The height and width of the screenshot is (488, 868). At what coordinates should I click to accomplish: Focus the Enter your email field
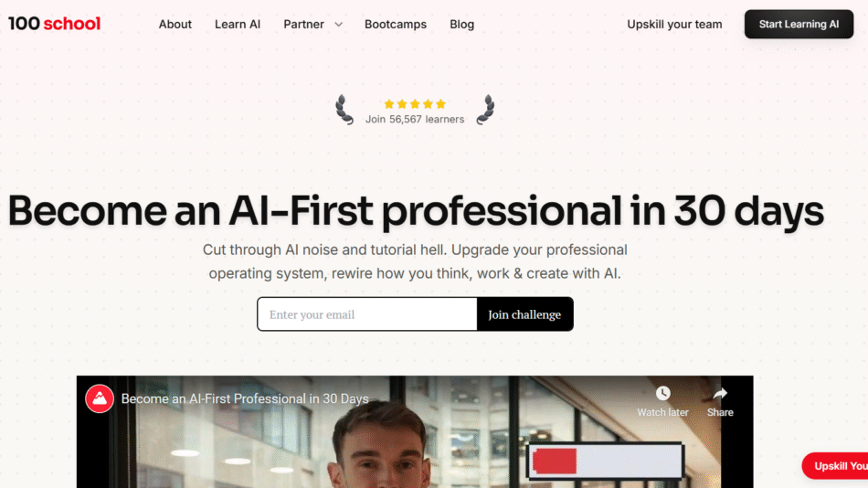click(x=367, y=314)
